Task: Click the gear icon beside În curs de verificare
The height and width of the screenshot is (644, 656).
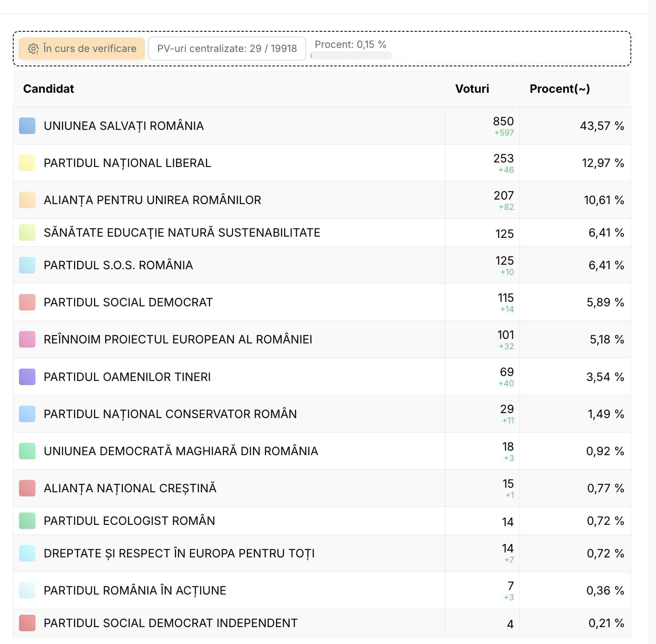Action: (33, 49)
